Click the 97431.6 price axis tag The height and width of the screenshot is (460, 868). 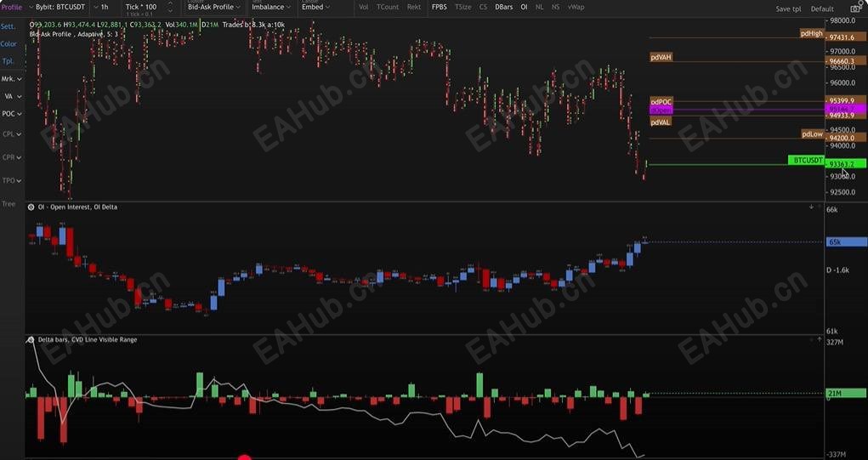[845, 37]
